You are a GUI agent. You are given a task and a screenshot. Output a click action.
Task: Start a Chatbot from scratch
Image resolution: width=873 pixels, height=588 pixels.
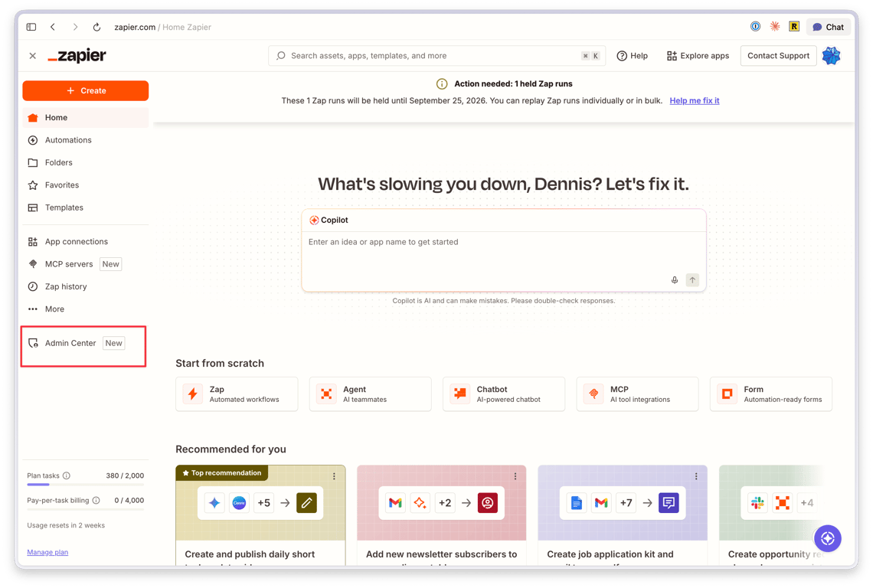pos(504,394)
